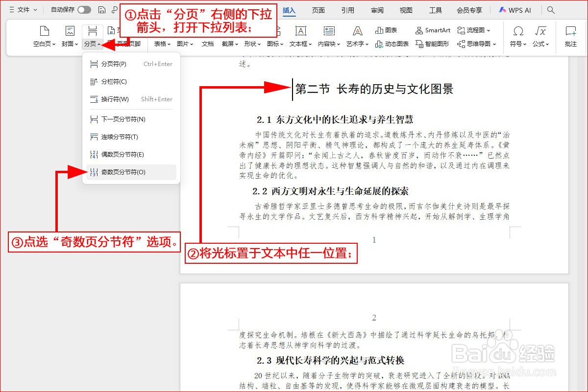The width and height of the screenshot is (588, 392).
Task: Select 奇数页分节符 in the dropdown list
Action: [122, 172]
